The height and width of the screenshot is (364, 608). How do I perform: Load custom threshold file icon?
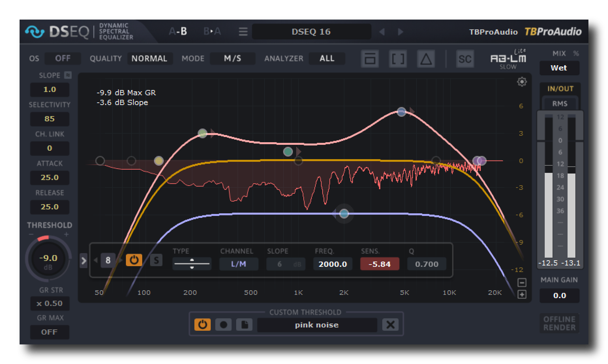[244, 325]
